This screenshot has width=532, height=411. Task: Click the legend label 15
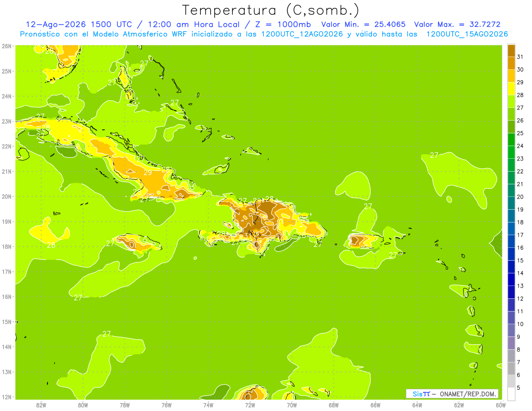coord(520,260)
